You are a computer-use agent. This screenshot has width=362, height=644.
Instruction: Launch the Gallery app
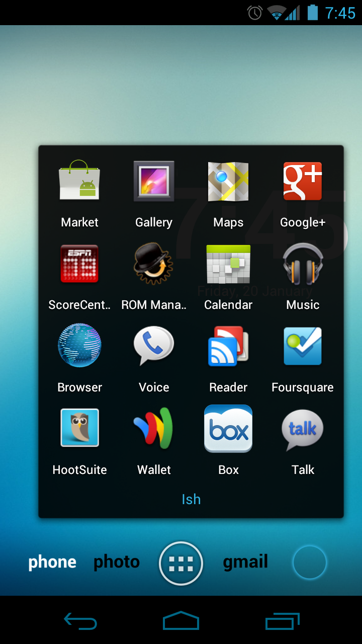pyautogui.click(x=154, y=182)
